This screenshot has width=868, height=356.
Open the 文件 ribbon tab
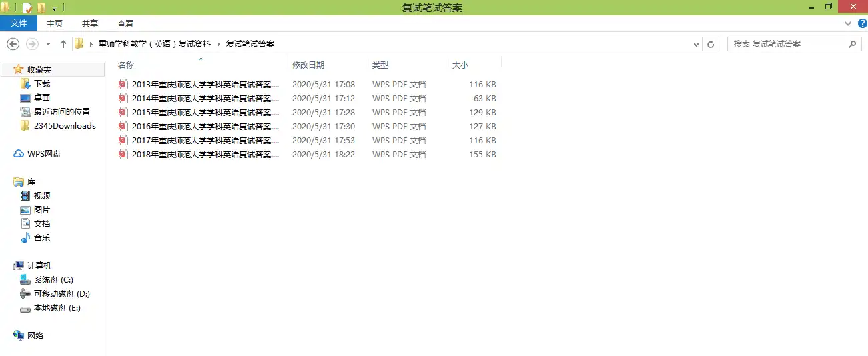[x=19, y=23]
